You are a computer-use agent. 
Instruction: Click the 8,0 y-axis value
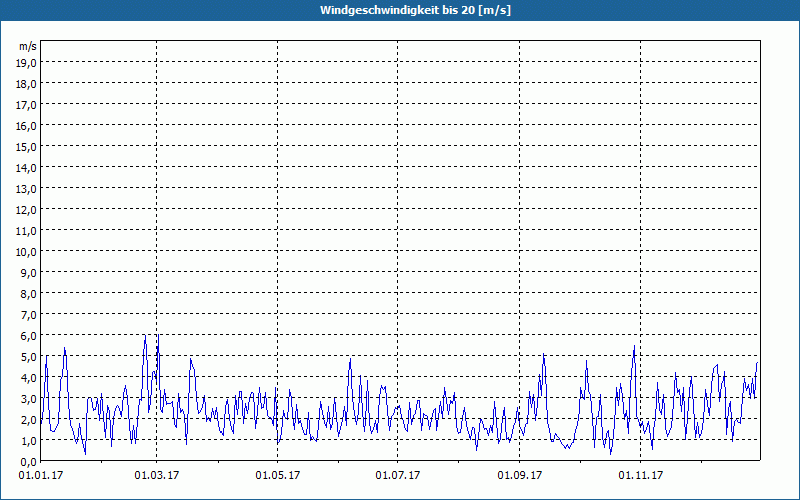28,293
